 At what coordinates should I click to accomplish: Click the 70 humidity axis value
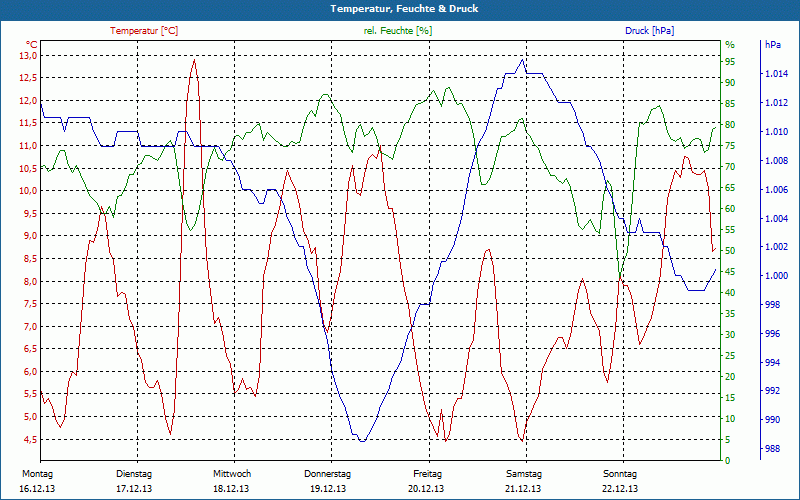[730, 167]
